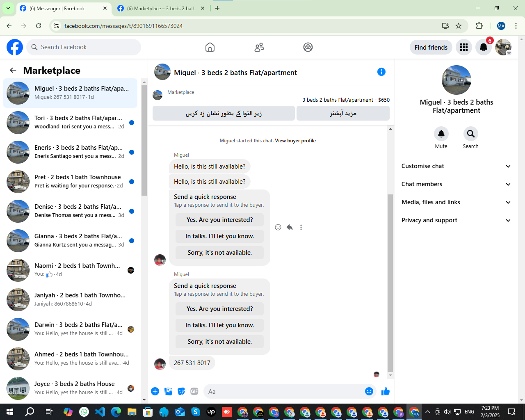Open the Chrome extensions icon

pos(479,26)
